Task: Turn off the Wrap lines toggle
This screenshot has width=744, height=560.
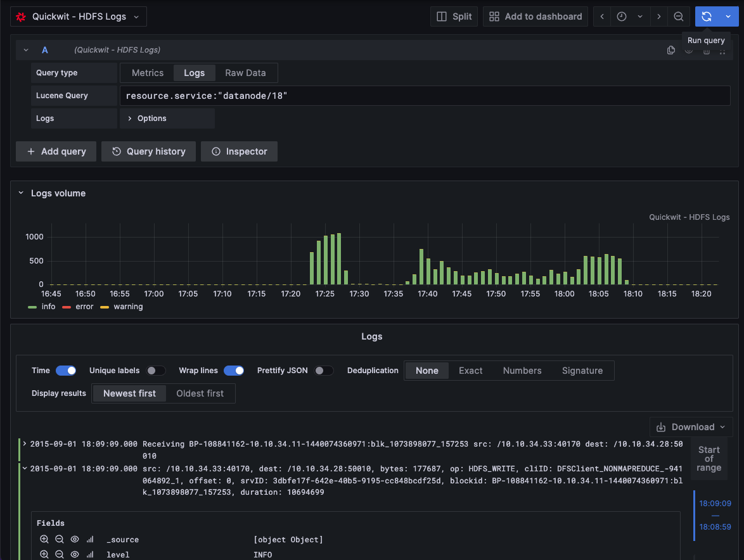Action: 234,371
